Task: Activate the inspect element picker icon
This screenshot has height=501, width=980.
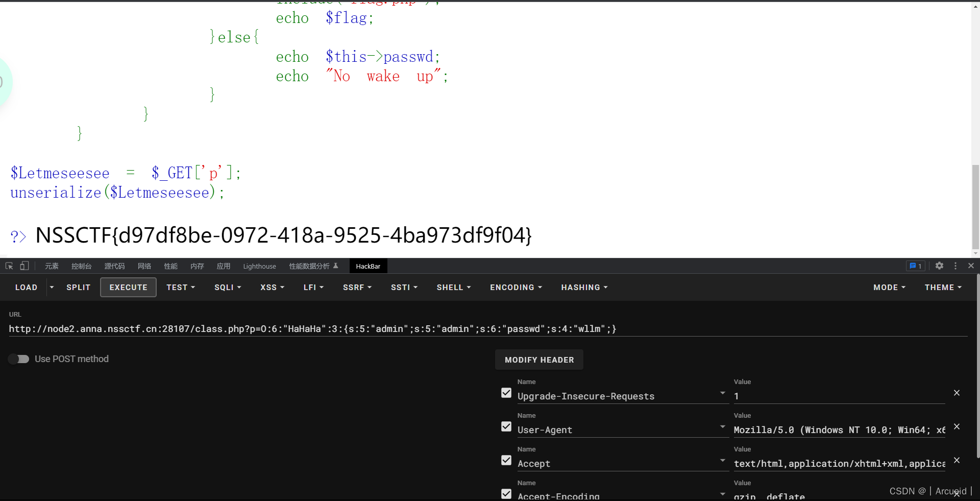Action: pos(9,266)
